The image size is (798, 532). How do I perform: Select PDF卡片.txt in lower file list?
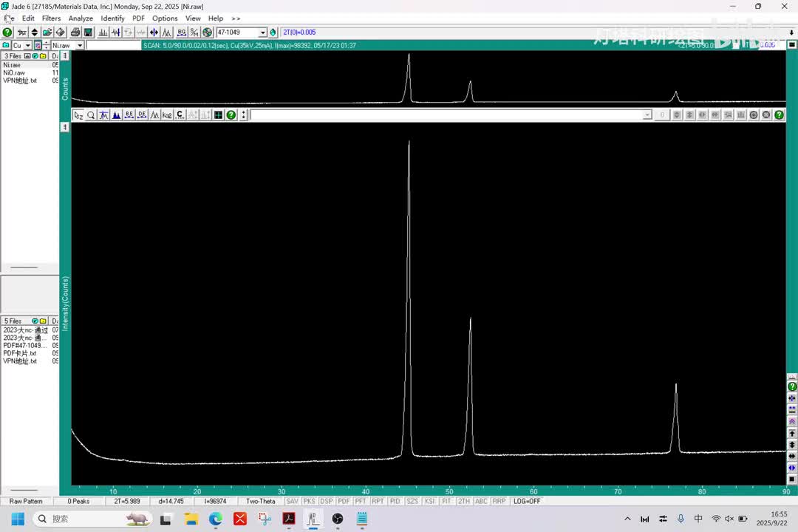tap(30, 353)
